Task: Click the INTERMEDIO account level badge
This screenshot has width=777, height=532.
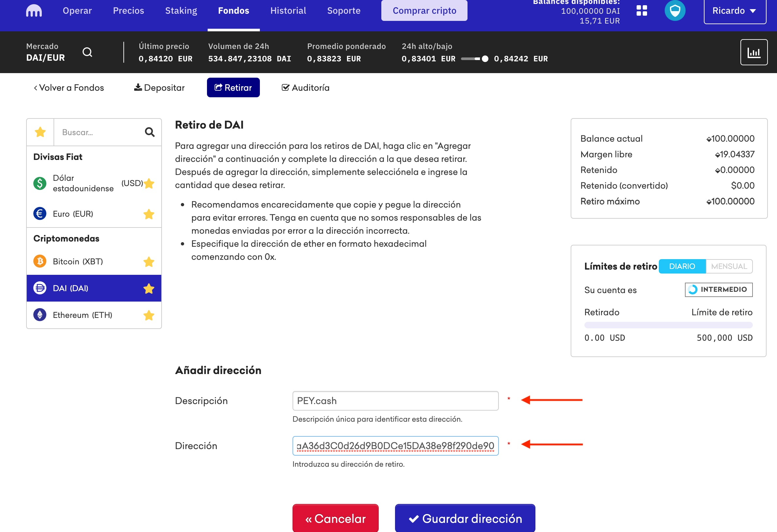Action: pyautogui.click(x=719, y=289)
